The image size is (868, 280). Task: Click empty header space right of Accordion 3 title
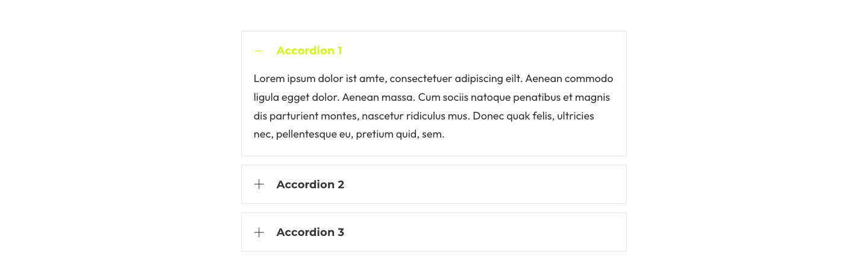coord(482,232)
